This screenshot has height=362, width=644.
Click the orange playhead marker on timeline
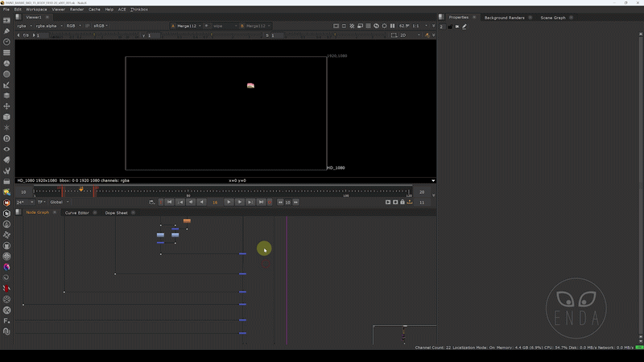click(x=81, y=189)
